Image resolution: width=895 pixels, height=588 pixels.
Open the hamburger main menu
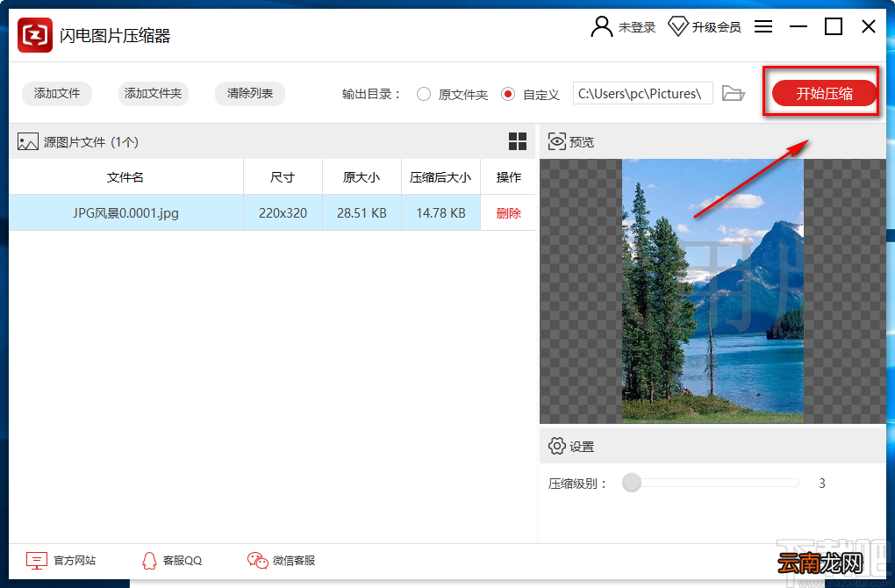tap(763, 26)
